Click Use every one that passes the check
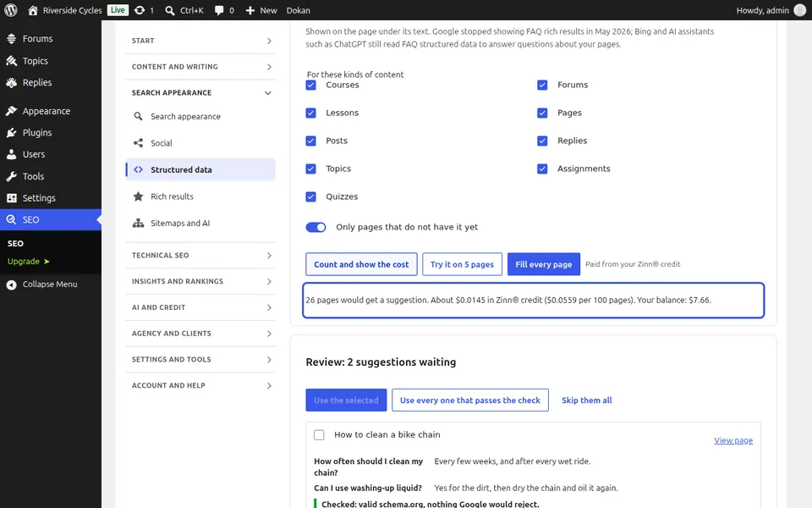Image resolution: width=812 pixels, height=508 pixels. click(470, 400)
